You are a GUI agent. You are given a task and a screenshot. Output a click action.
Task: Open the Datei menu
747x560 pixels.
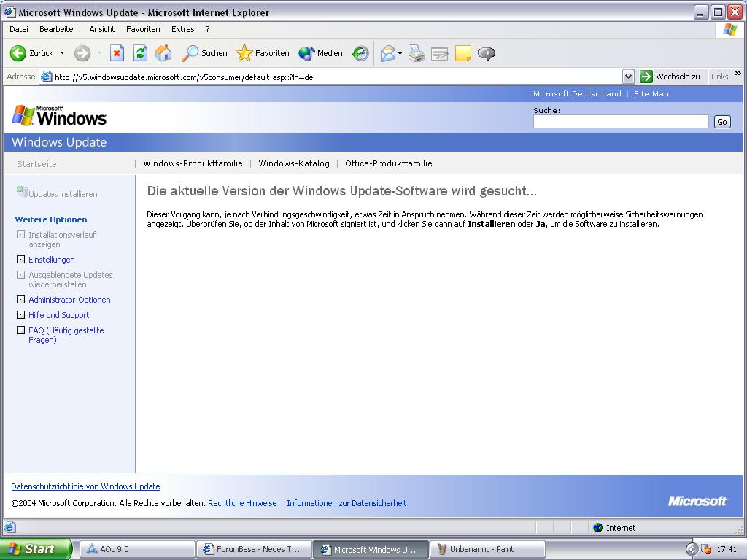point(18,29)
